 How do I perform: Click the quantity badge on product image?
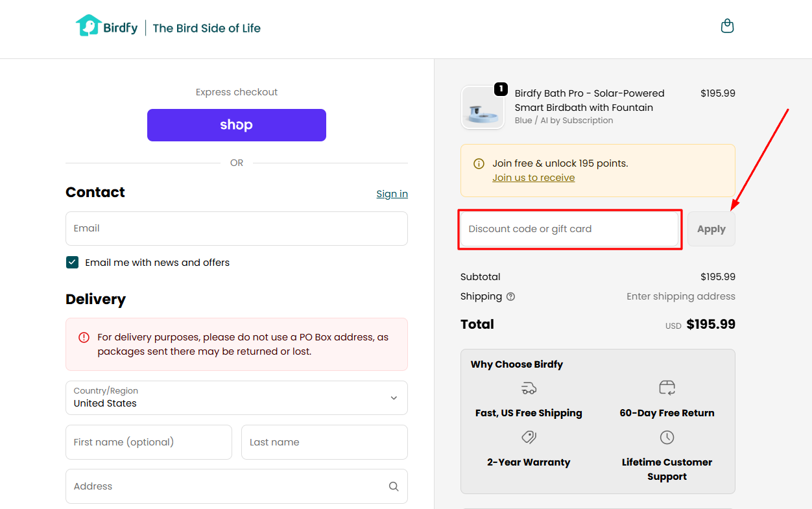click(x=501, y=89)
